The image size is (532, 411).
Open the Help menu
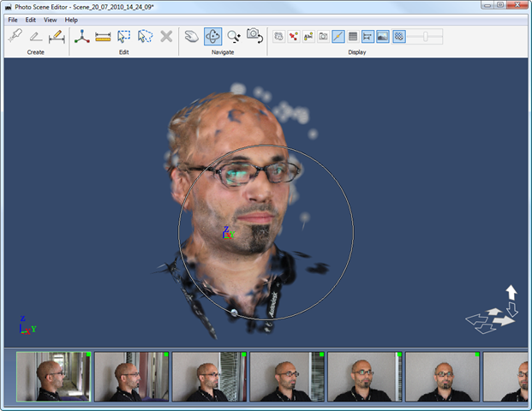point(71,20)
